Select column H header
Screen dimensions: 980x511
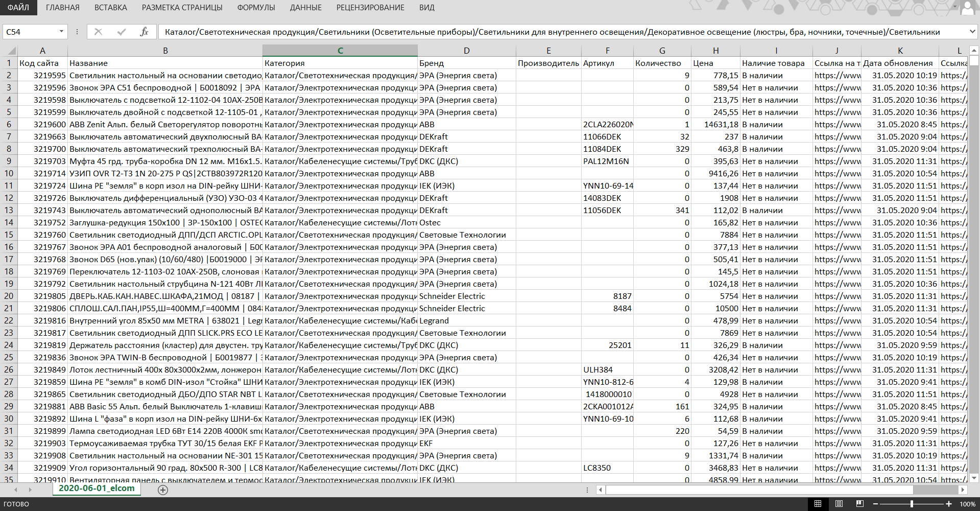(715, 51)
